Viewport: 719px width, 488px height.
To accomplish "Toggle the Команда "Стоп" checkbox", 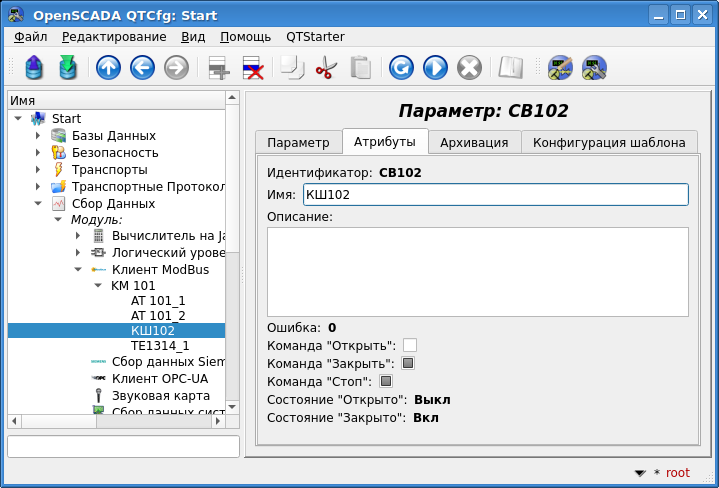I will (386, 381).
